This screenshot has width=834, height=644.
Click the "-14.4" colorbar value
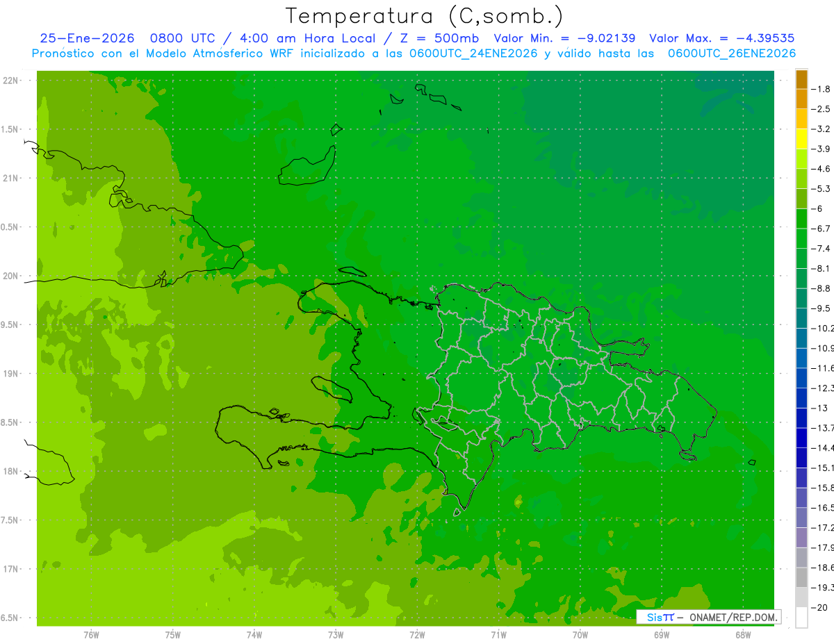tap(823, 448)
